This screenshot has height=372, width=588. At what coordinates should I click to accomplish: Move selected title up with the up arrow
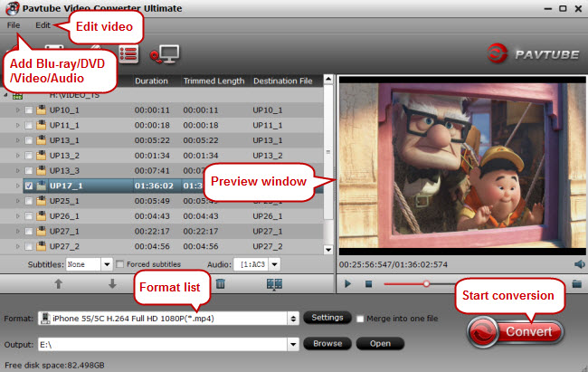(59, 284)
